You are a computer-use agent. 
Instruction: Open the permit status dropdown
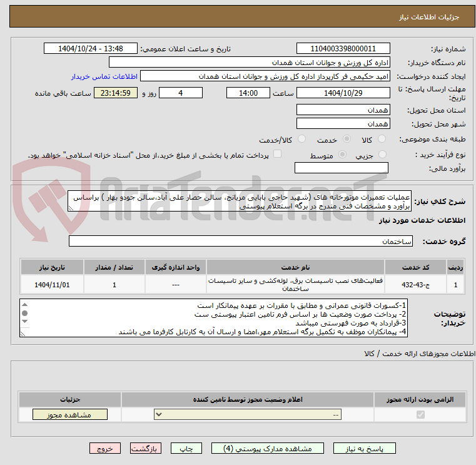pyautogui.click(x=248, y=414)
